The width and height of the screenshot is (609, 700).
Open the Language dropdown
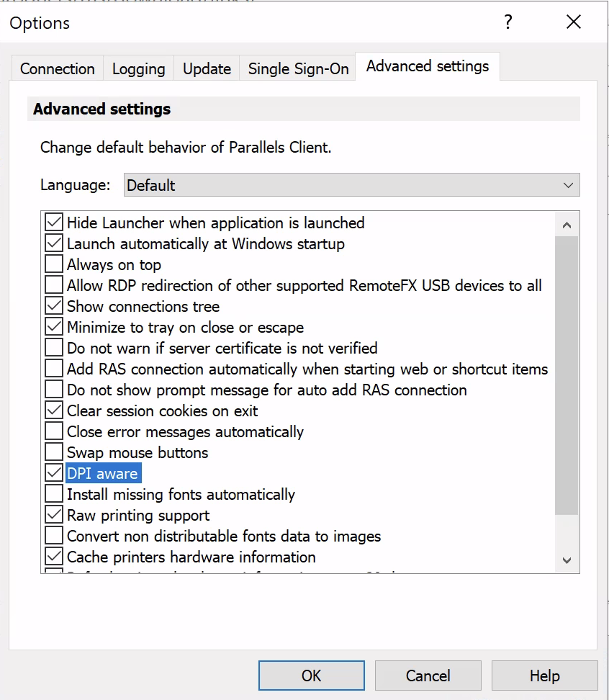point(351,185)
